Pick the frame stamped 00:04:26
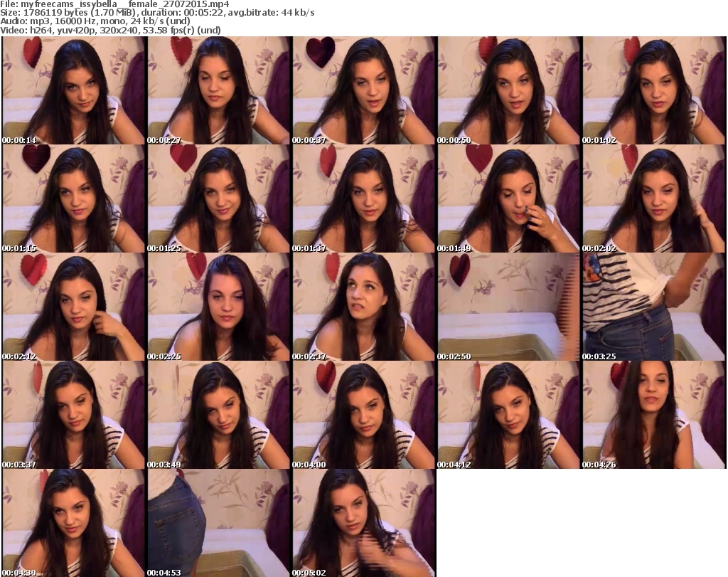 654,415
